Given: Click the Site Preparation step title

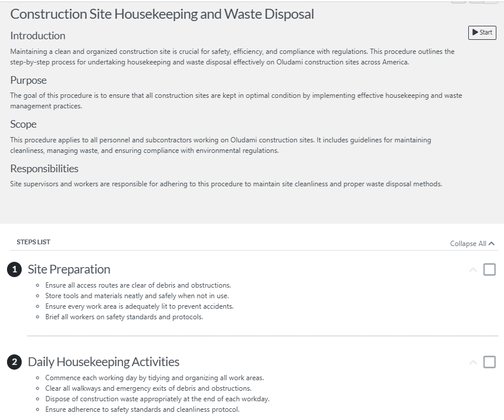Looking at the screenshot, I should point(69,269).
